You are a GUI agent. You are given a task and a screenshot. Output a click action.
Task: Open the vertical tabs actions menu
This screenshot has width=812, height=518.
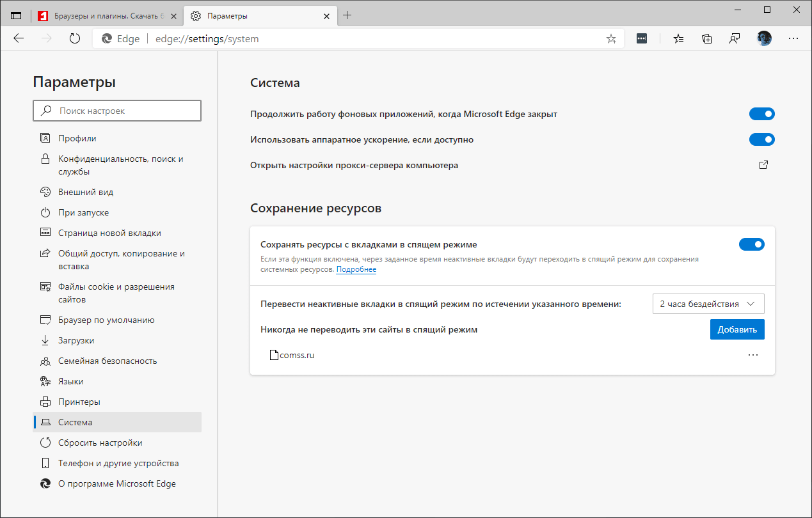(x=17, y=15)
